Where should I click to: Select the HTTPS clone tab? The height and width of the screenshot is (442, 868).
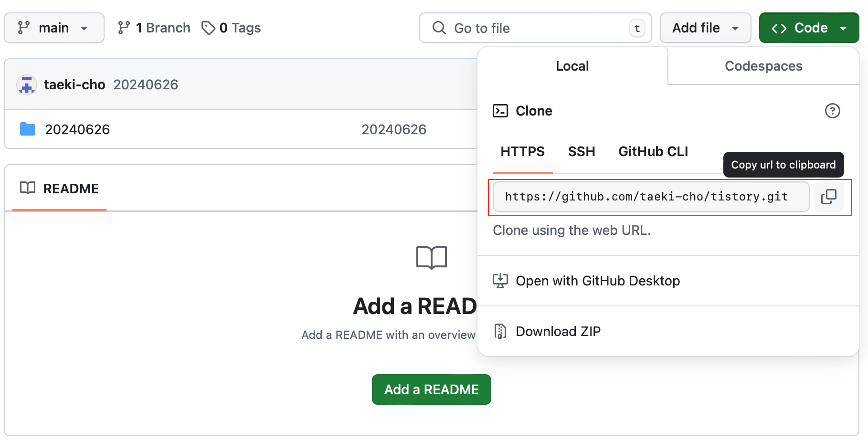point(522,152)
